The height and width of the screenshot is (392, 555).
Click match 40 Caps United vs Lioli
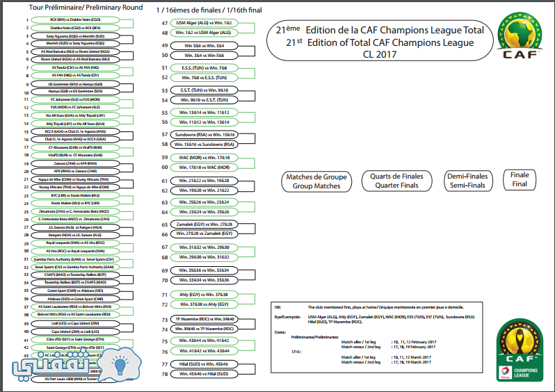75,332
